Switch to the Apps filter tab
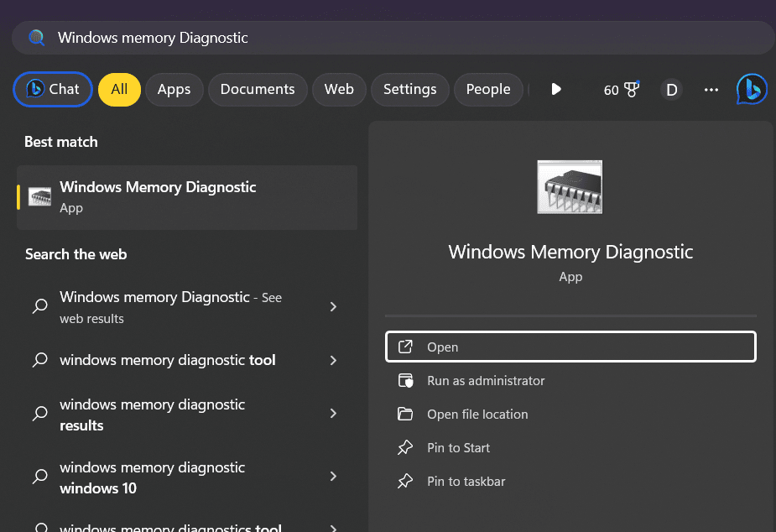The height and width of the screenshot is (532, 776). [174, 89]
